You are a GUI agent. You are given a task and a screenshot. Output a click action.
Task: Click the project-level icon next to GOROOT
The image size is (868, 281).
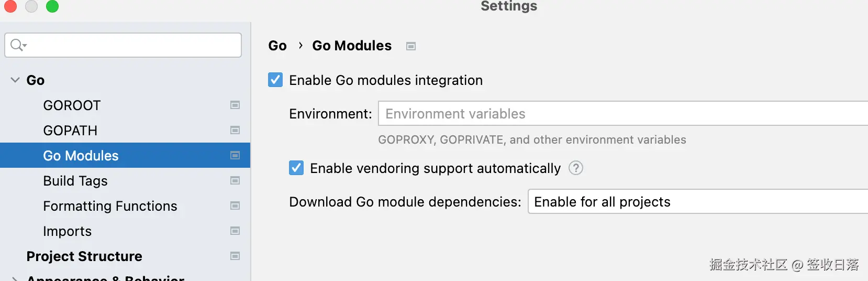(x=235, y=105)
